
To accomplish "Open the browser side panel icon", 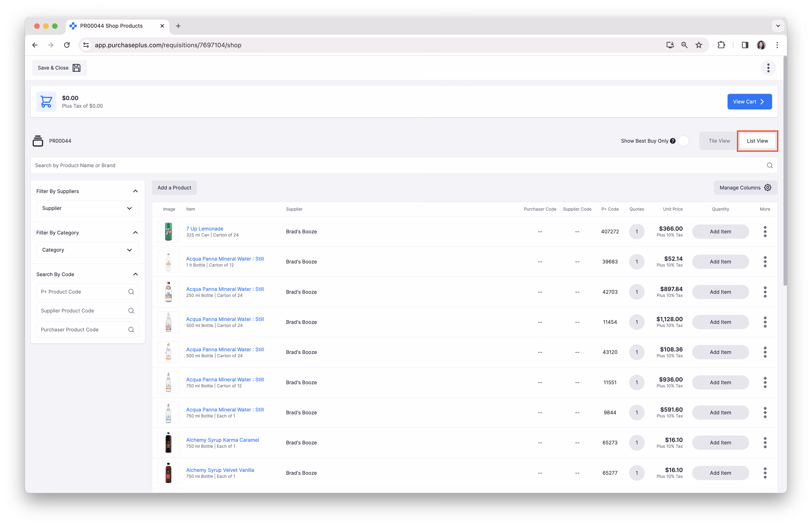I will tap(745, 45).
